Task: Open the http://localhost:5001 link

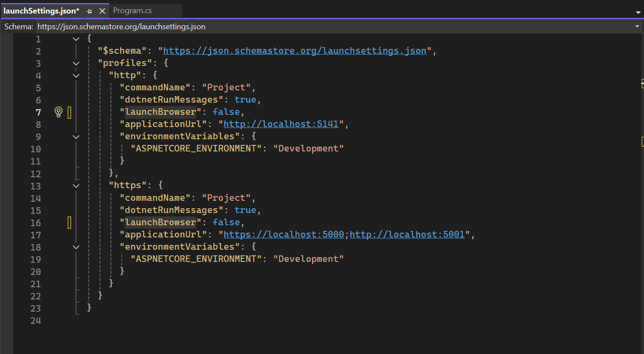Action: pos(407,234)
